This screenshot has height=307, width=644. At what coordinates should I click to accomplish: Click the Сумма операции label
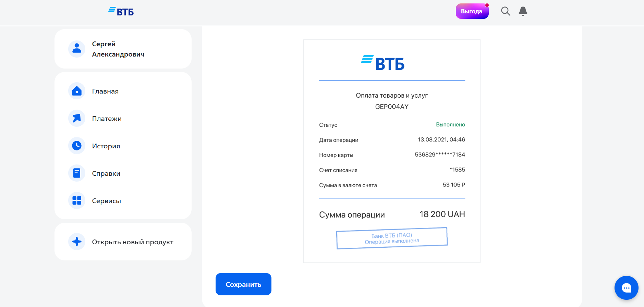pyautogui.click(x=352, y=215)
